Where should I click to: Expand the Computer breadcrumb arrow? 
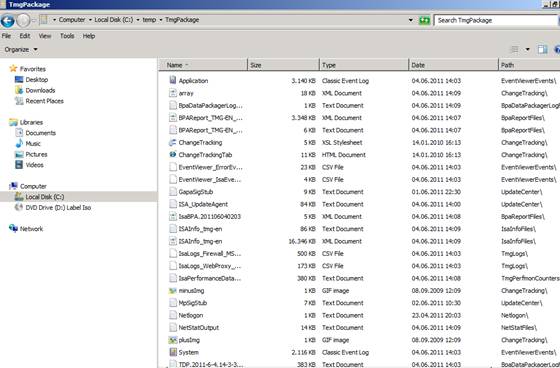(x=90, y=20)
